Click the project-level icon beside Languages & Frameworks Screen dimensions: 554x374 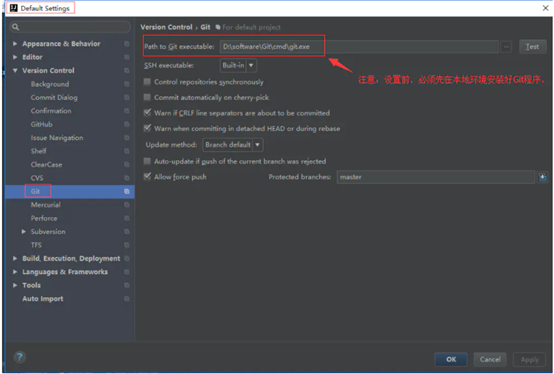tap(126, 272)
